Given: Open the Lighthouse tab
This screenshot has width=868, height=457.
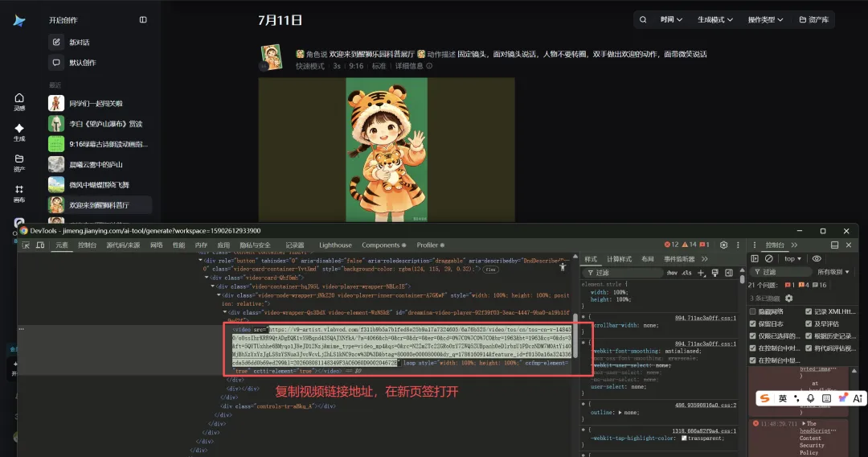Looking at the screenshot, I should point(335,245).
